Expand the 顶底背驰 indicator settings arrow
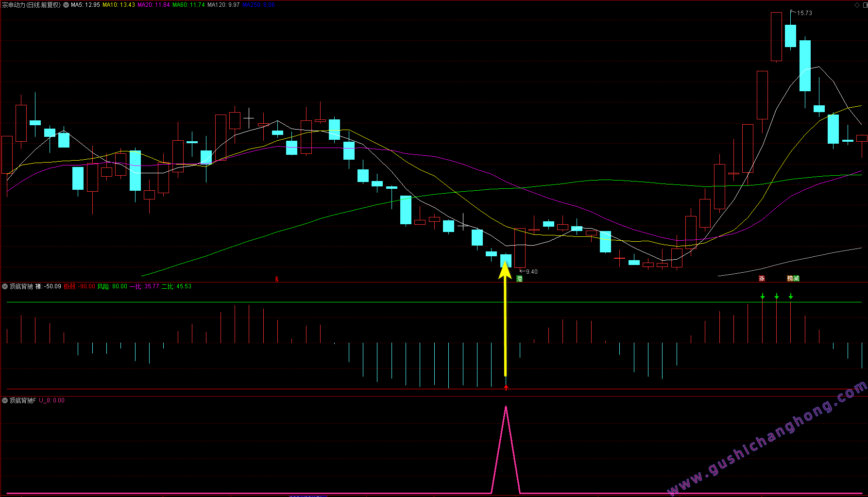The height and width of the screenshot is (497, 868). [x=5, y=286]
